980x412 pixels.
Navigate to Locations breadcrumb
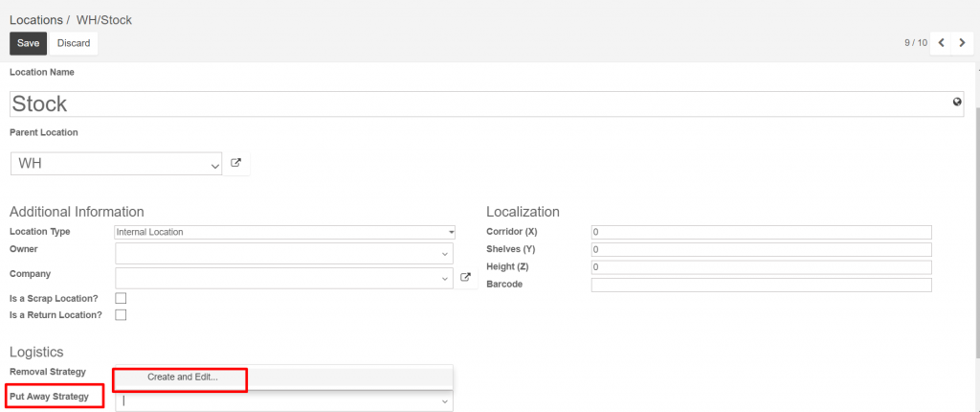click(x=35, y=20)
